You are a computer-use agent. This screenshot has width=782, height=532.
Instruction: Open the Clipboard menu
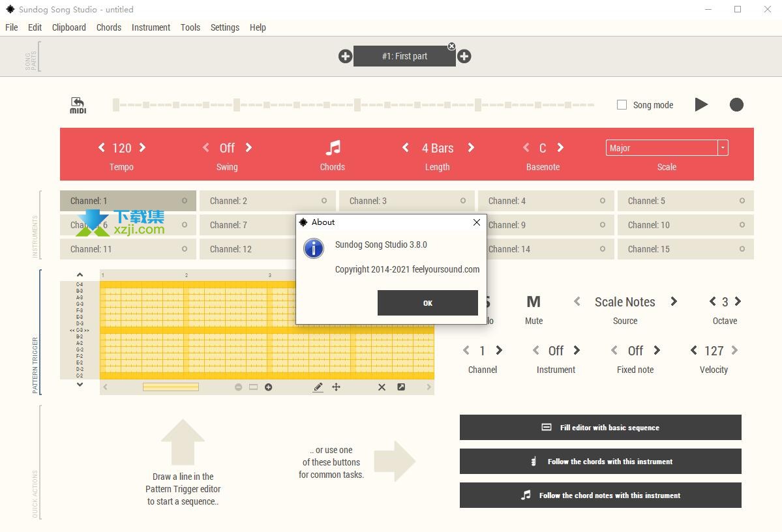click(69, 27)
